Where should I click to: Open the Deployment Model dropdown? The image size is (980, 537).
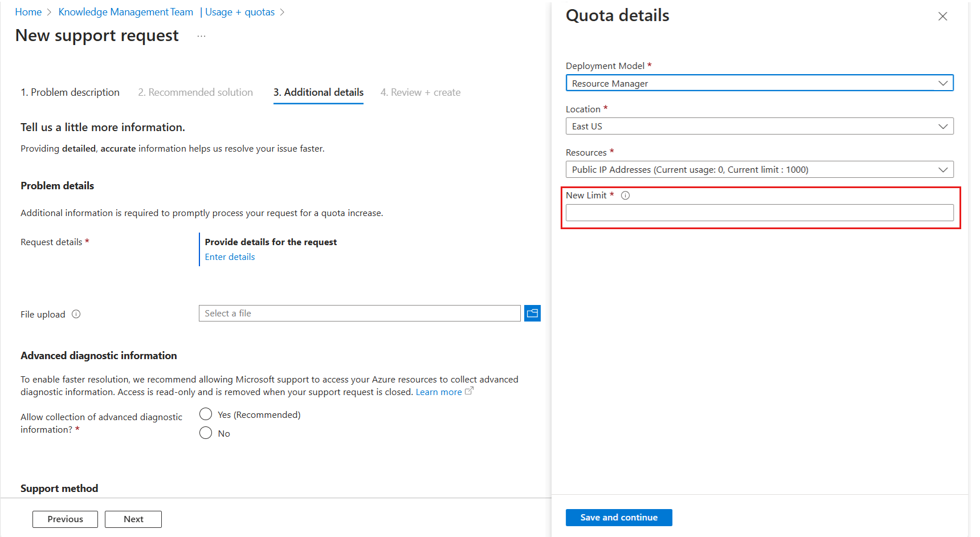tap(759, 83)
